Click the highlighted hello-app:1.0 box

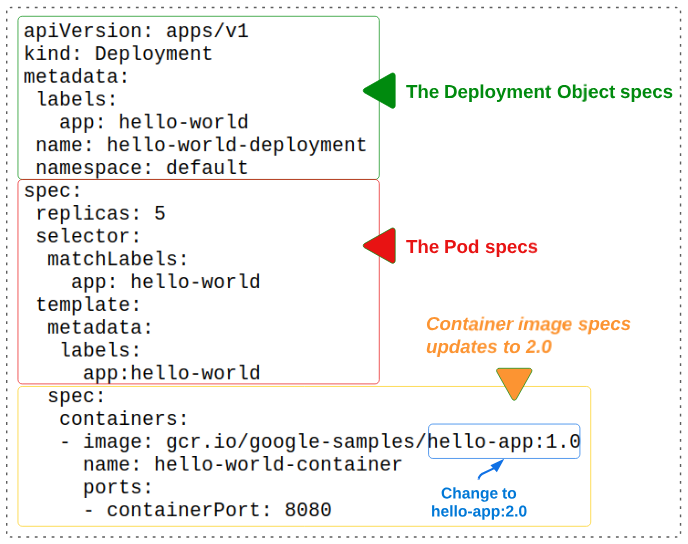click(x=504, y=441)
